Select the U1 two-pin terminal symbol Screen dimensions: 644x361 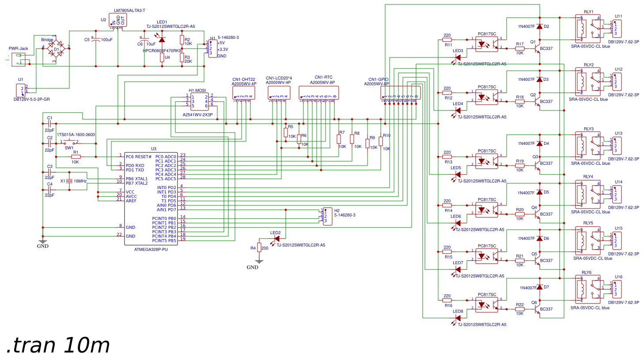point(21,91)
